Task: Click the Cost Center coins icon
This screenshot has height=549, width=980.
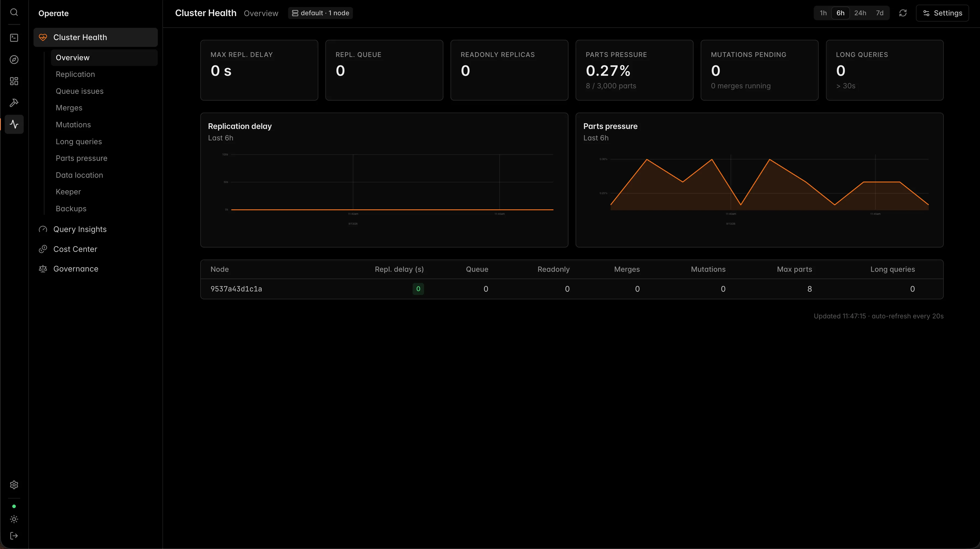Action: coord(43,249)
